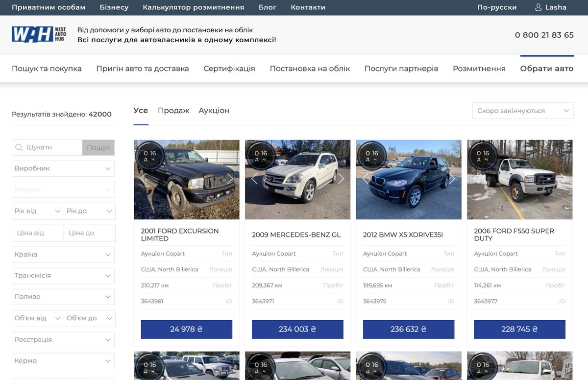Viewport: 588px width, 380px height.
Task: Expand the Паливо filter
Action: click(63, 297)
